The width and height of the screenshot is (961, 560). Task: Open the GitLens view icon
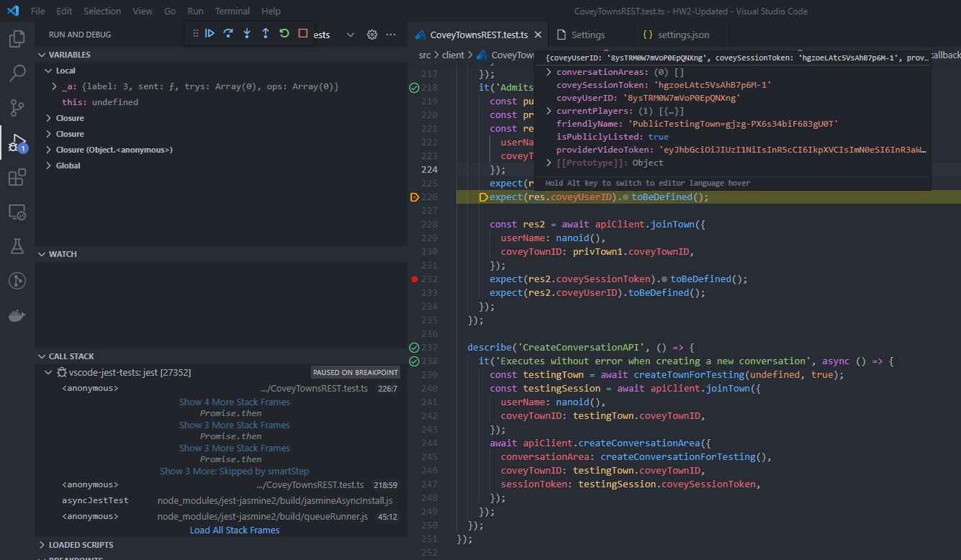point(17,281)
